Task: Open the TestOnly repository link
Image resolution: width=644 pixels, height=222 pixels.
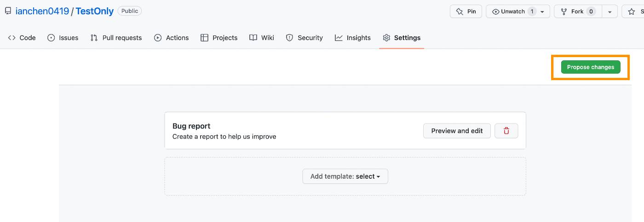Action: click(94, 12)
